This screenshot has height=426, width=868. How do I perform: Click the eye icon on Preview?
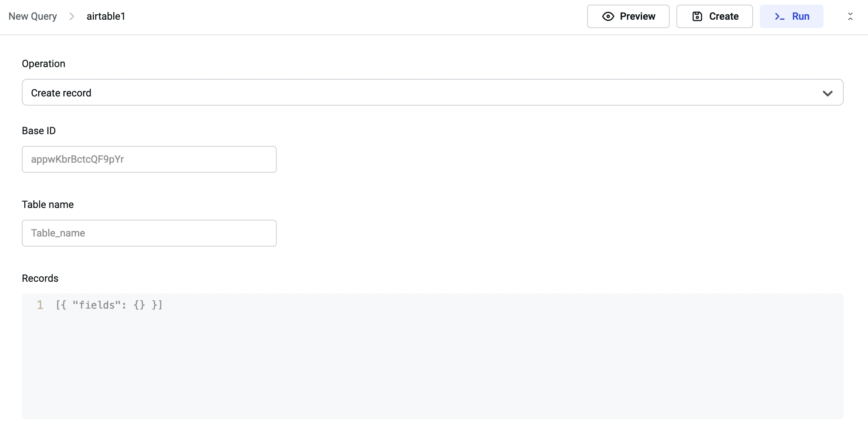[x=608, y=16]
